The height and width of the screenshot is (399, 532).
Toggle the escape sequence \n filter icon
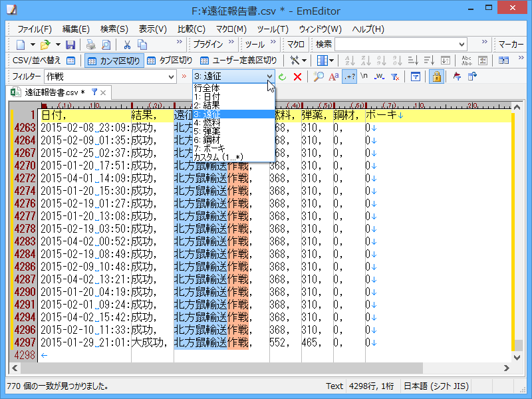(362, 76)
